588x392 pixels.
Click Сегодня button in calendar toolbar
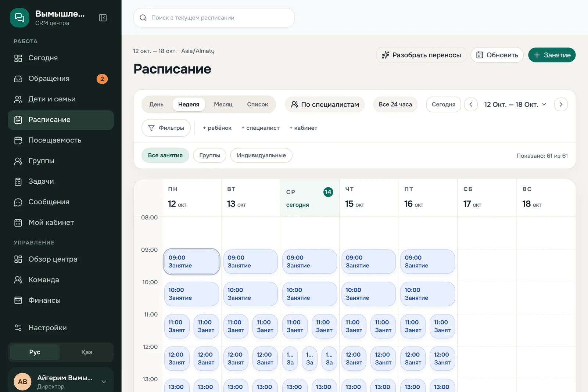pyautogui.click(x=444, y=104)
